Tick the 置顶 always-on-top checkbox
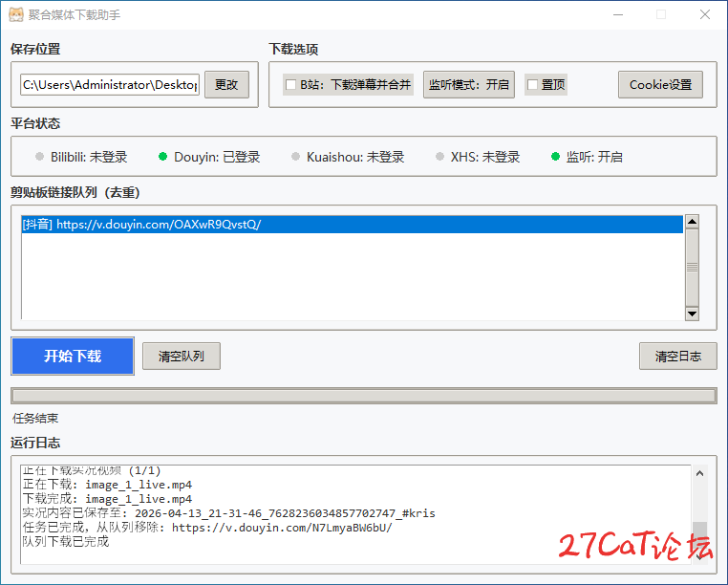 [x=533, y=85]
